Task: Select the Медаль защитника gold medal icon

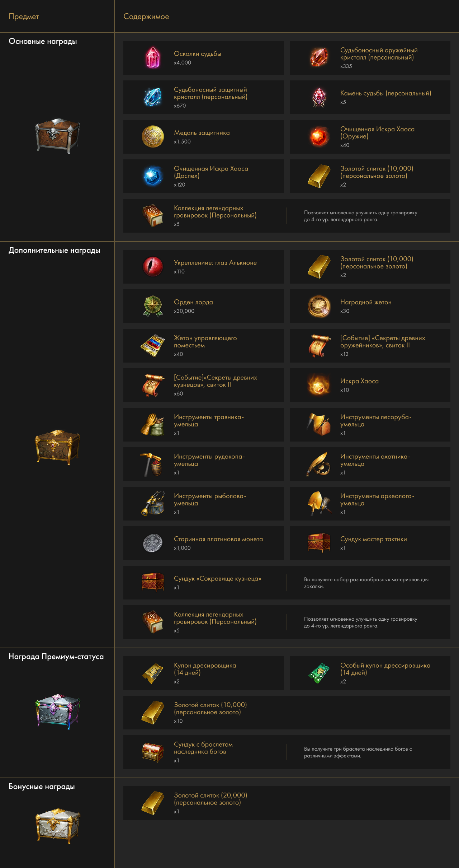Action: tap(153, 137)
